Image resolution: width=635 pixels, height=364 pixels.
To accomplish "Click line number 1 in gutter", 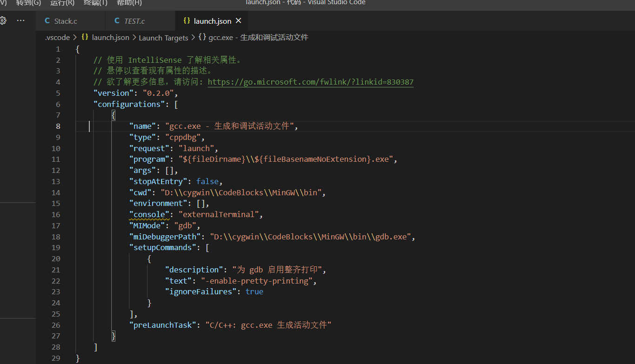I will pos(58,49).
